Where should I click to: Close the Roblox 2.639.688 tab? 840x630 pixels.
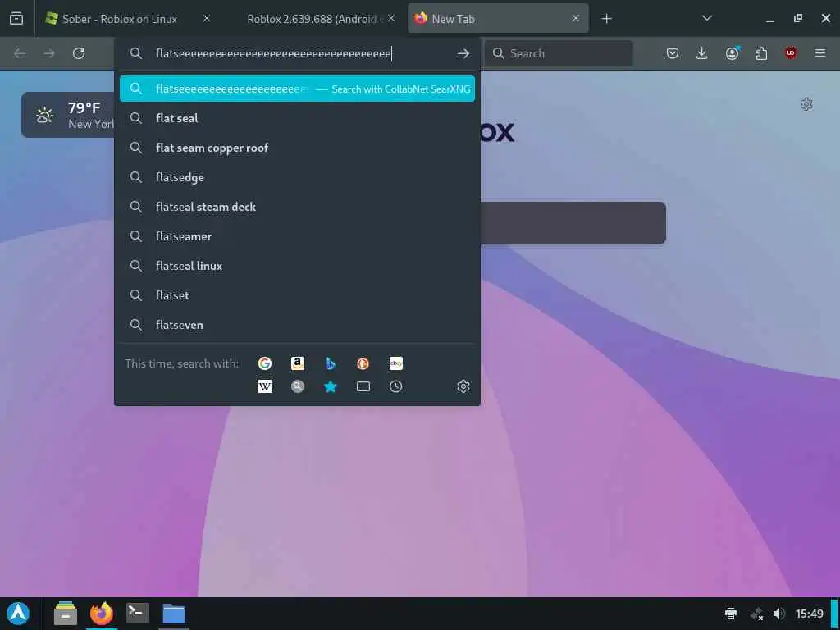[x=391, y=18]
